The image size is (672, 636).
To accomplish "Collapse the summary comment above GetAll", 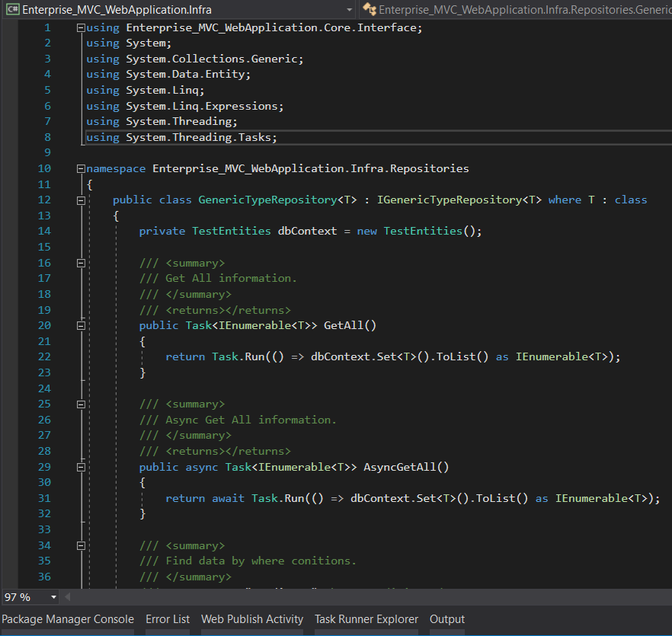I will coord(81,263).
